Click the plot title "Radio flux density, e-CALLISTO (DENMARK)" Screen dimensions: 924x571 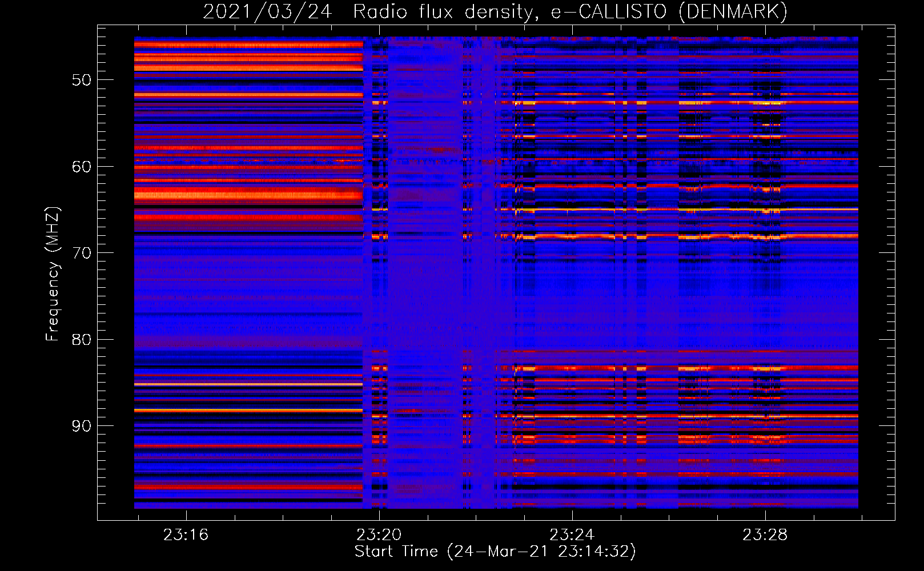(570, 11)
